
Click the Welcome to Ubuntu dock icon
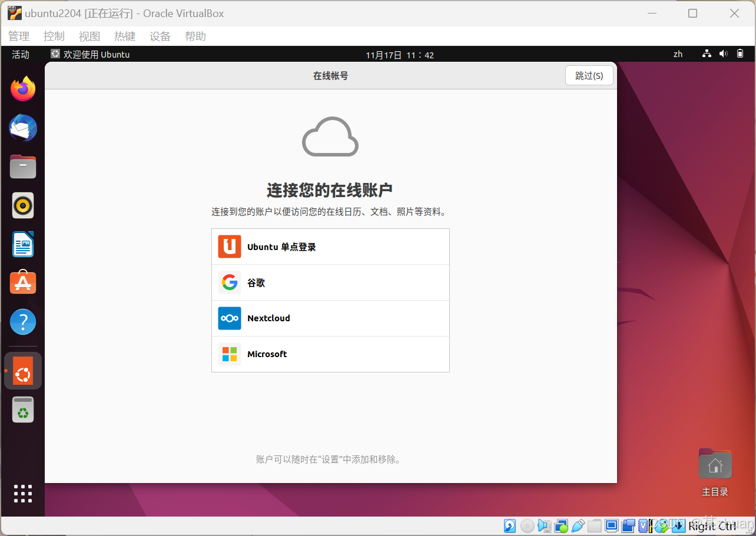(x=23, y=371)
